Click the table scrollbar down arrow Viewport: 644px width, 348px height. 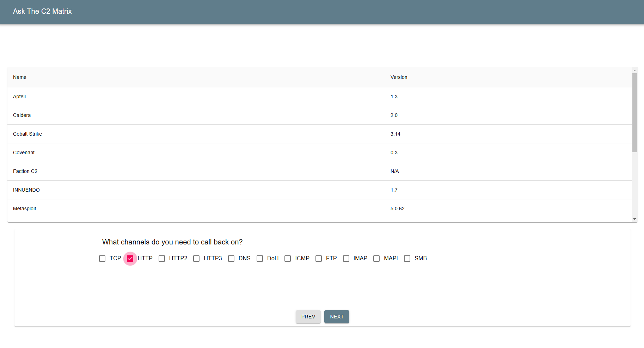click(x=634, y=219)
